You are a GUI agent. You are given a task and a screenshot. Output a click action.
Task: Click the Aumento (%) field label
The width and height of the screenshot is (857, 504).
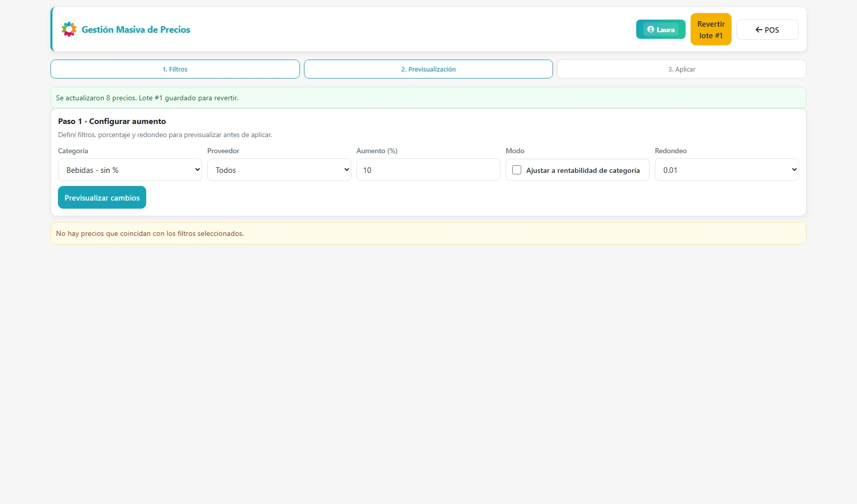tap(377, 151)
